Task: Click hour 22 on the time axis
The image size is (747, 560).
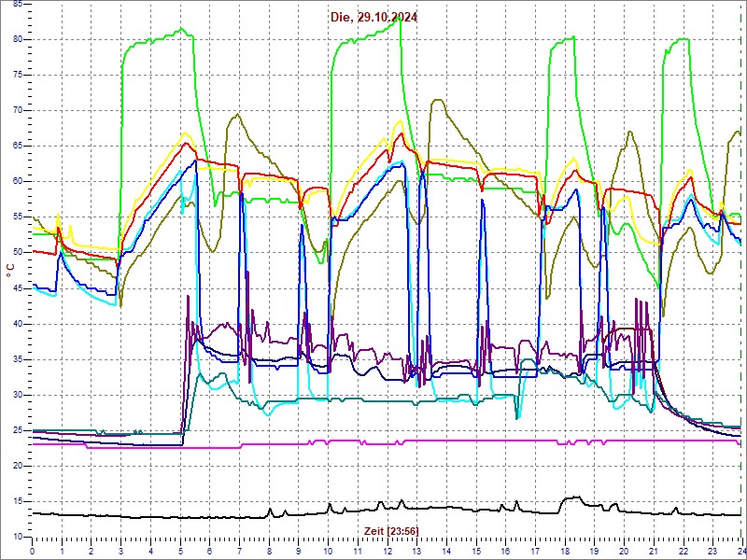Action: 683,551
